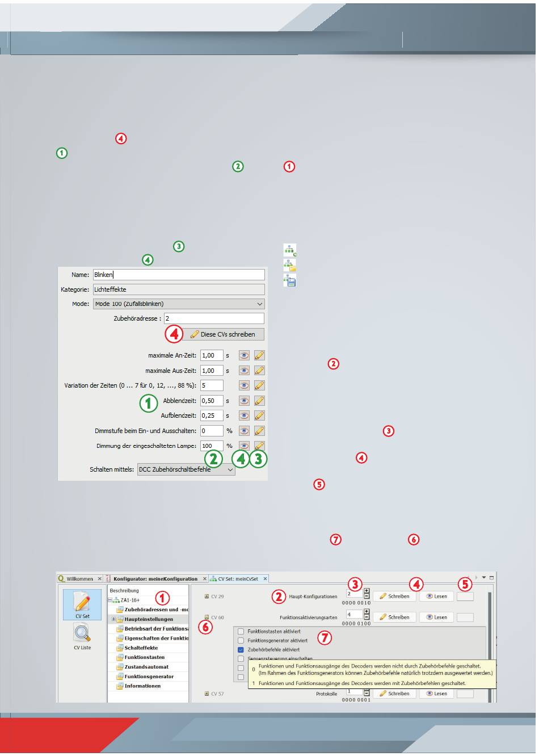Viewport: 539px width, 756px height.
Task: Click the save configuration disk icon
Action: [290, 280]
